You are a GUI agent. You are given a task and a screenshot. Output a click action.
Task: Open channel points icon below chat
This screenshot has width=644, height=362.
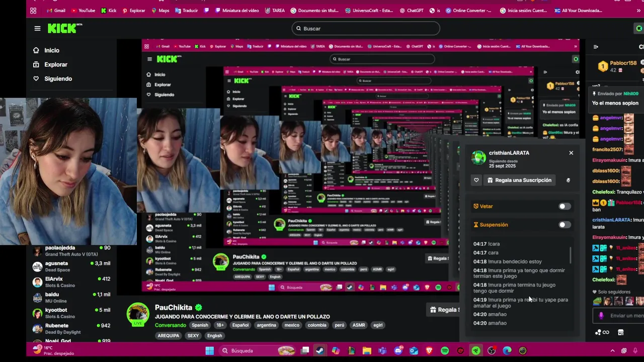coord(602,332)
